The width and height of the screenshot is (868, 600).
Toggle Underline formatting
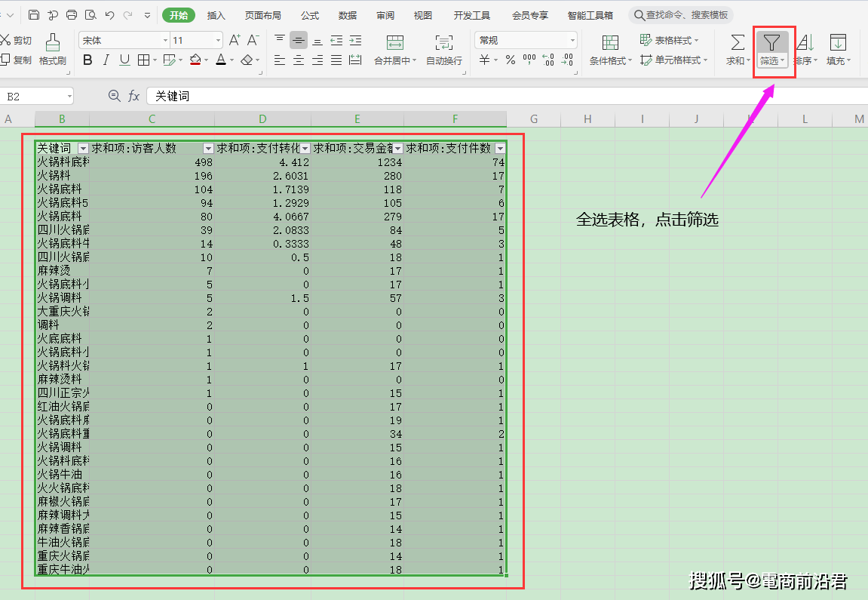pos(124,60)
